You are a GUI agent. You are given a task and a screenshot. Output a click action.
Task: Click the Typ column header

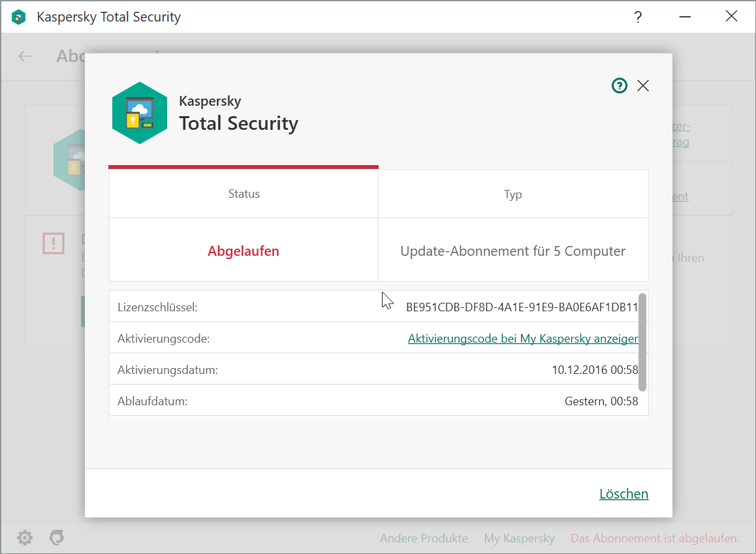click(x=513, y=194)
